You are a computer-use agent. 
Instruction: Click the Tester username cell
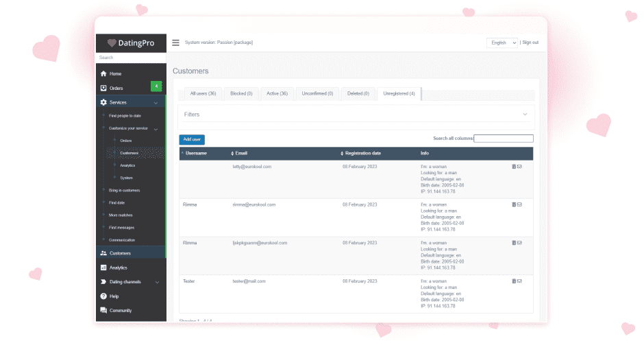click(x=189, y=281)
